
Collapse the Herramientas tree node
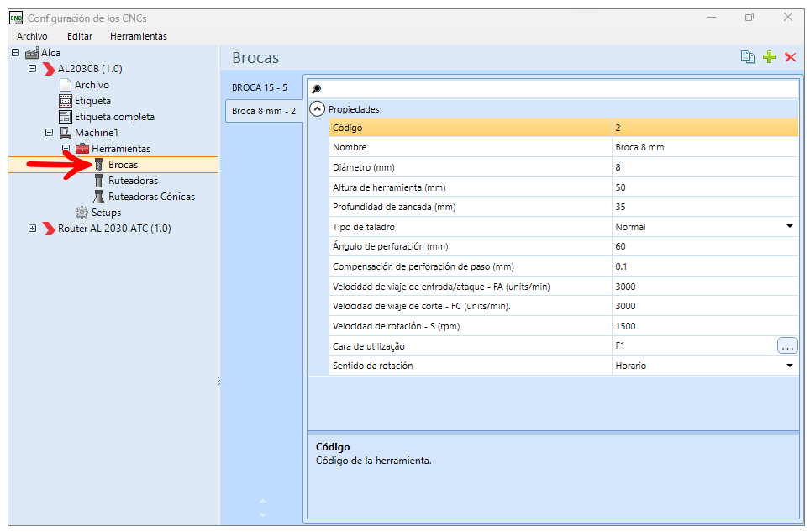66,148
